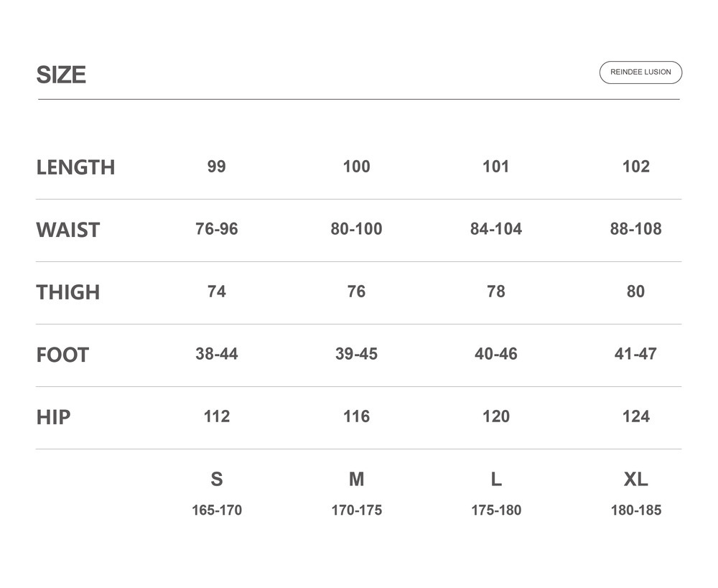Click the SIZE heading
This screenshot has width=718, height=588.
[x=61, y=75]
